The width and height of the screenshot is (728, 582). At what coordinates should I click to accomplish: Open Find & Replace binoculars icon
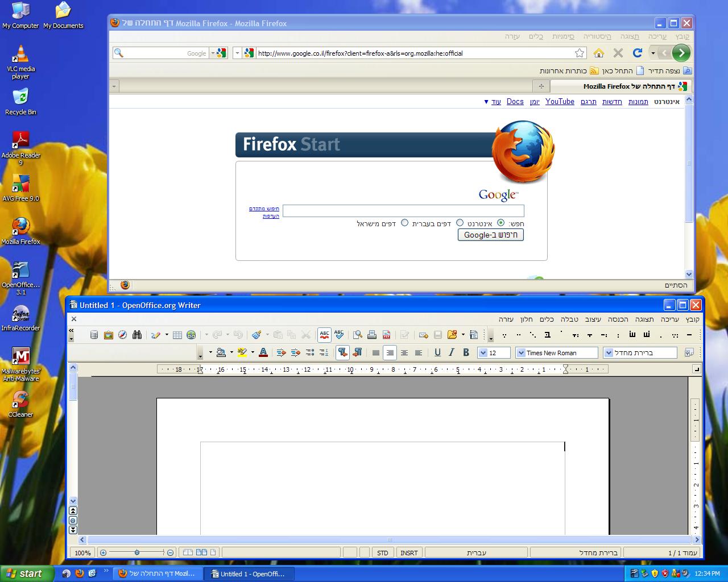[x=137, y=335]
